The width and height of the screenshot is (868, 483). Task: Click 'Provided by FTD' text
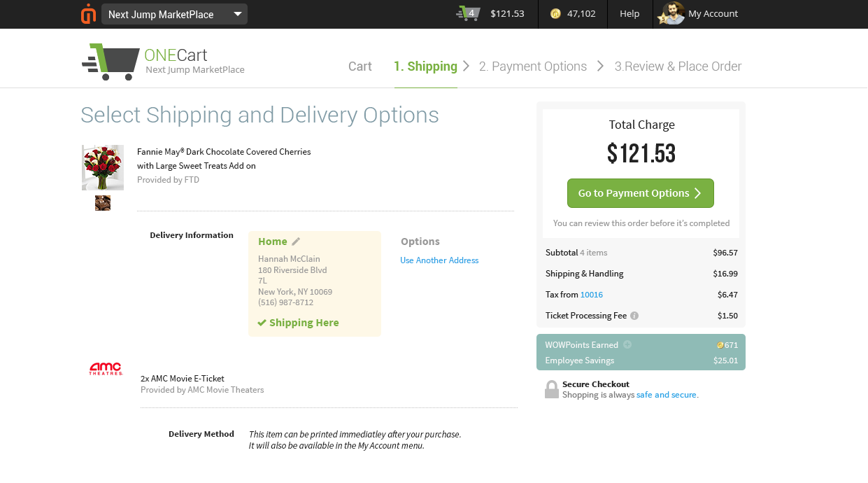[168, 180]
